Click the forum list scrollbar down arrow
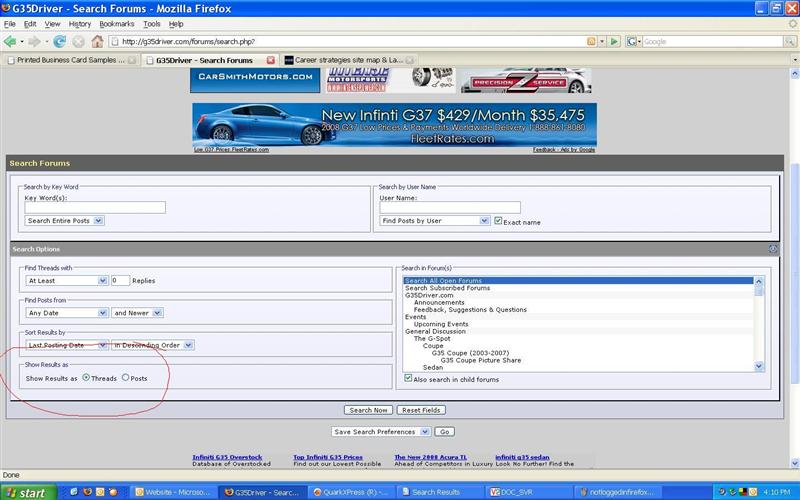The image size is (800, 500). tap(759, 367)
